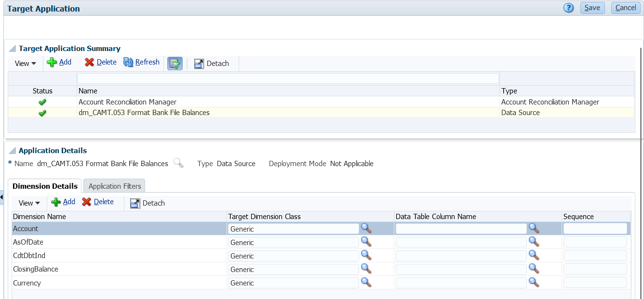Click Refresh in the summary toolbar
This screenshot has height=299, width=644.
(x=142, y=62)
